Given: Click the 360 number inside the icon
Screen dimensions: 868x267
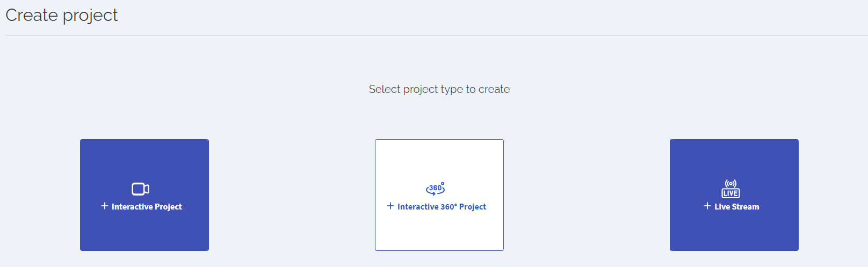Looking at the screenshot, I should [435, 188].
